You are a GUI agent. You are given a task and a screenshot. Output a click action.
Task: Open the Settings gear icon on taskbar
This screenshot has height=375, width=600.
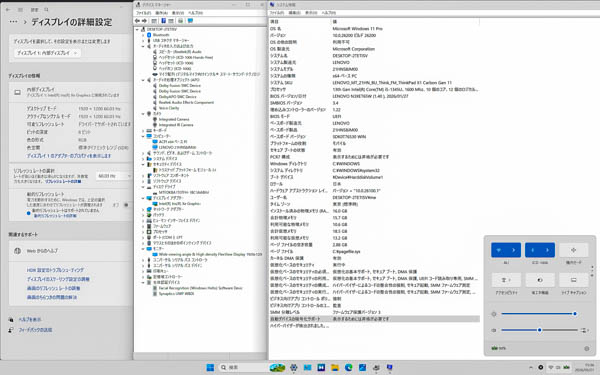pyautogui.click(x=294, y=367)
